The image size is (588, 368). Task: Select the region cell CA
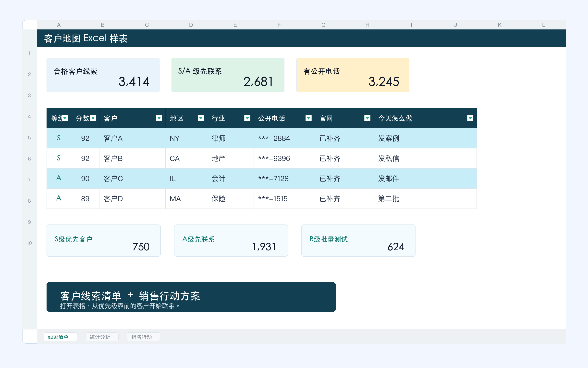tap(186, 158)
